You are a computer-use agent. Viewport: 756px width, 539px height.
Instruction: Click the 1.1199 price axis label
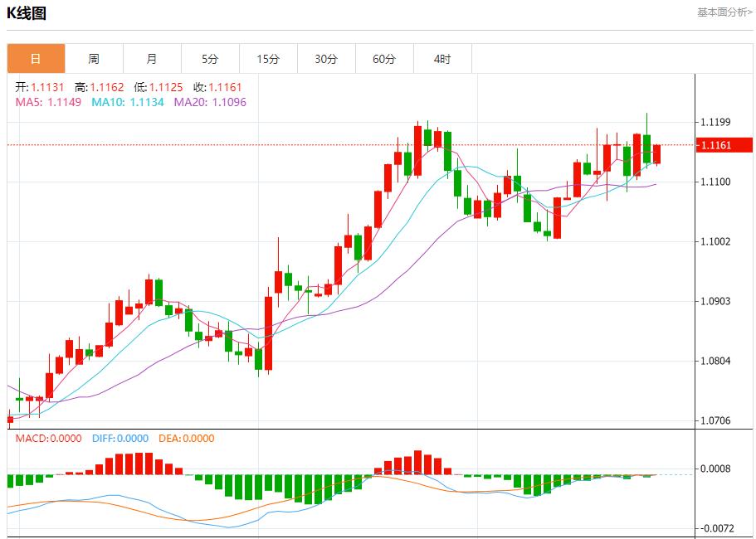click(x=715, y=123)
